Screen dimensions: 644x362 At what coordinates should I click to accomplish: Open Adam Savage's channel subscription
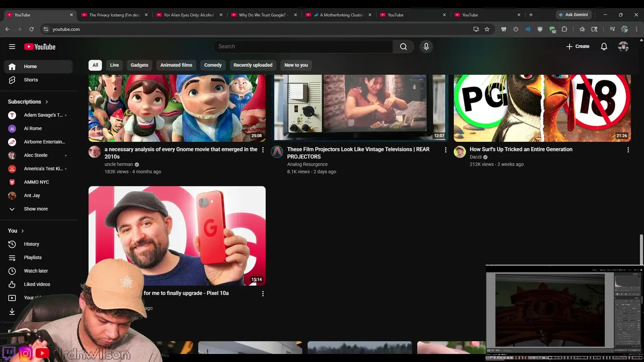[39, 115]
